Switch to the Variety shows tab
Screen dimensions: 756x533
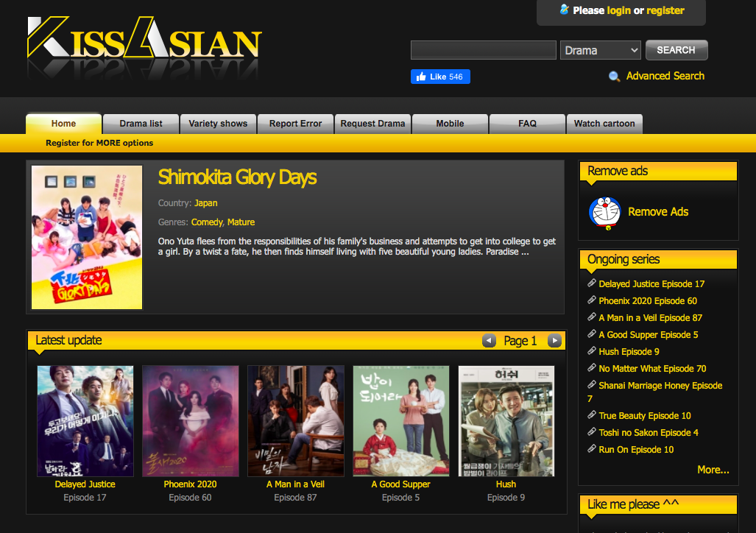(218, 124)
